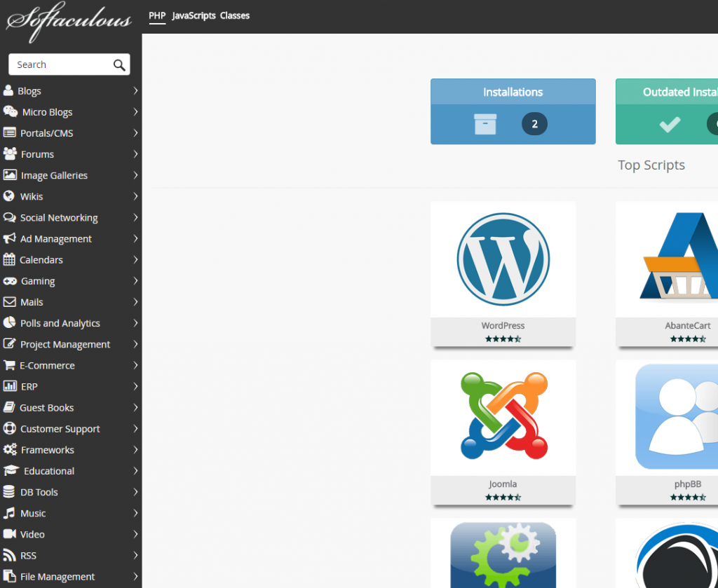Click the phpBB script name link
This screenshot has height=588, width=718.
click(688, 484)
